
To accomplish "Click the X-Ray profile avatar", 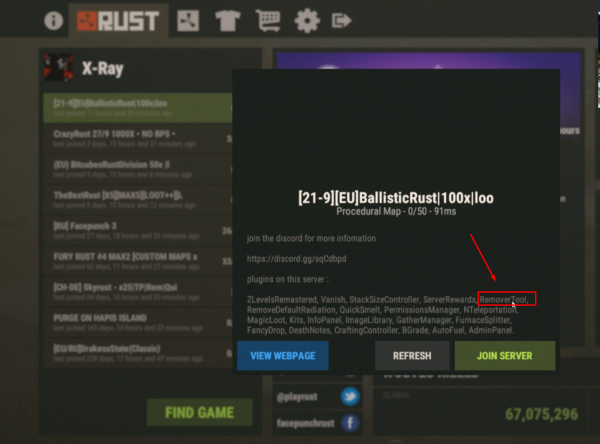I will click(x=59, y=67).
